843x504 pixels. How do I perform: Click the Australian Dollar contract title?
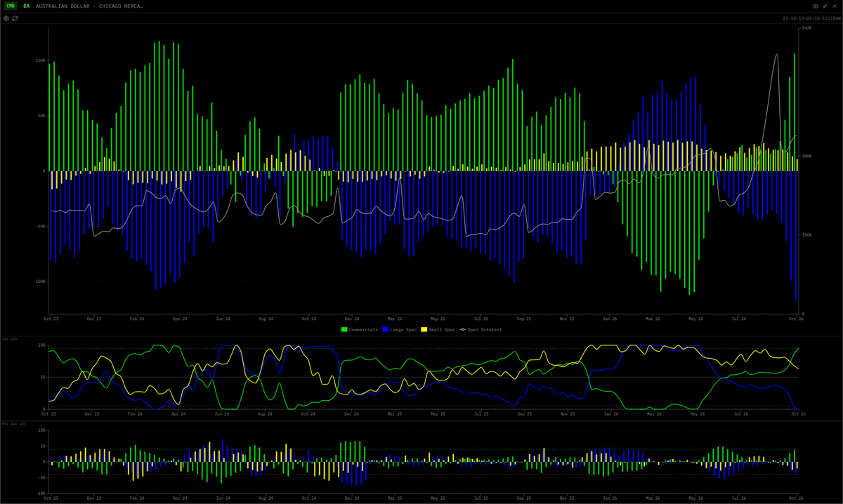[89, 6]
